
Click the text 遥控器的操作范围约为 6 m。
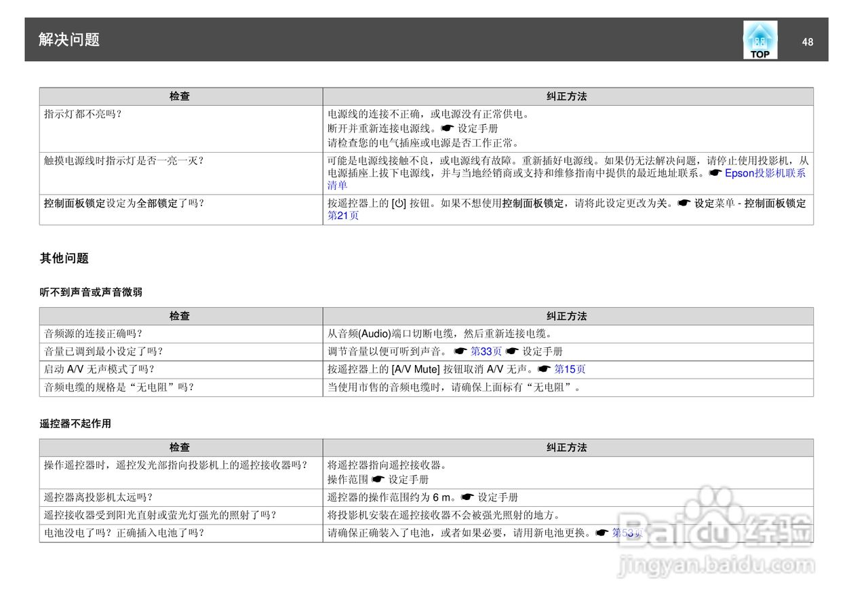point(393,497)
